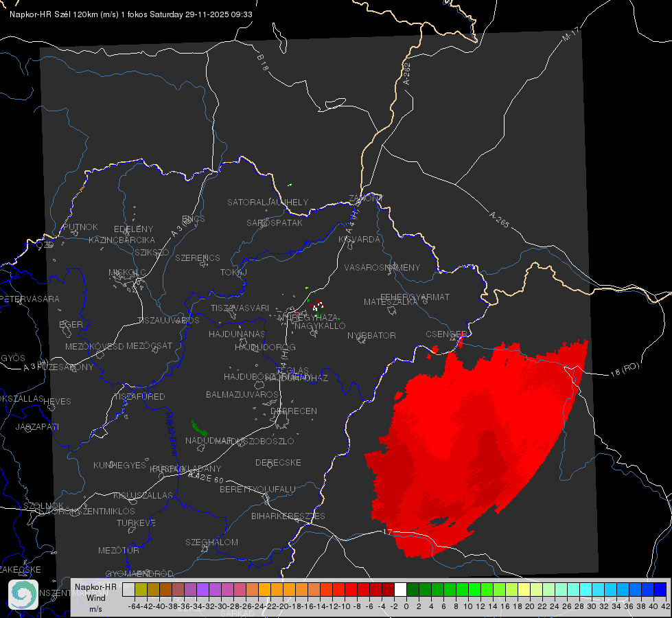Click the TISZAFÜRED city label
This screenshot has height=618, width=672.
pyautogui.click(x=139, y=397)
